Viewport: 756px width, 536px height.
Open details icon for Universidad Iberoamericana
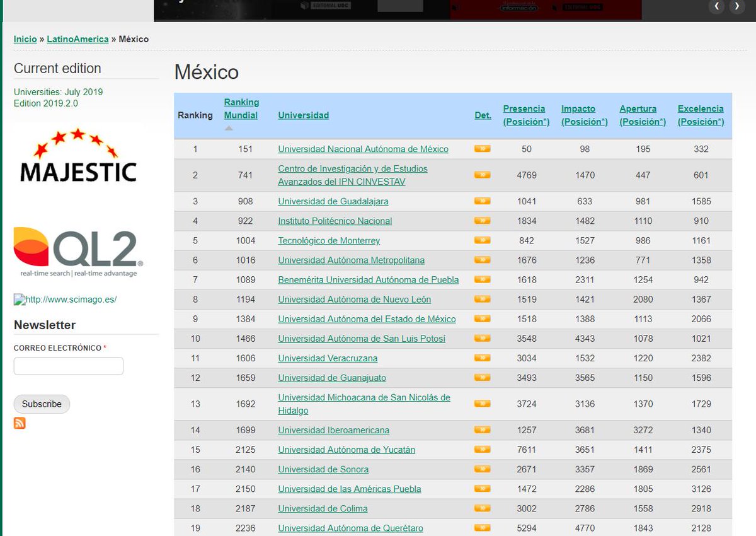483,429
